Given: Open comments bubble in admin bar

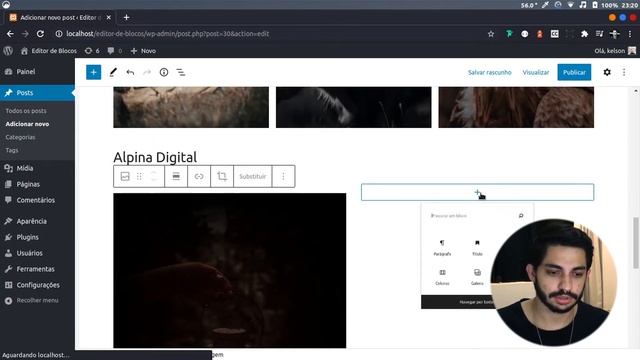Looking at the screenshot, I should click(115, 51).
